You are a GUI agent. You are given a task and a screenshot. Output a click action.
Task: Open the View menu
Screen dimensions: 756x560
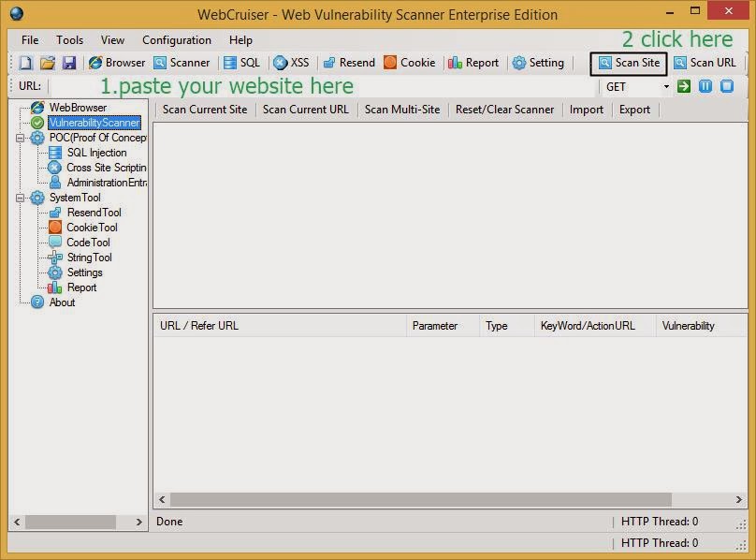click(x=112, y=40)
